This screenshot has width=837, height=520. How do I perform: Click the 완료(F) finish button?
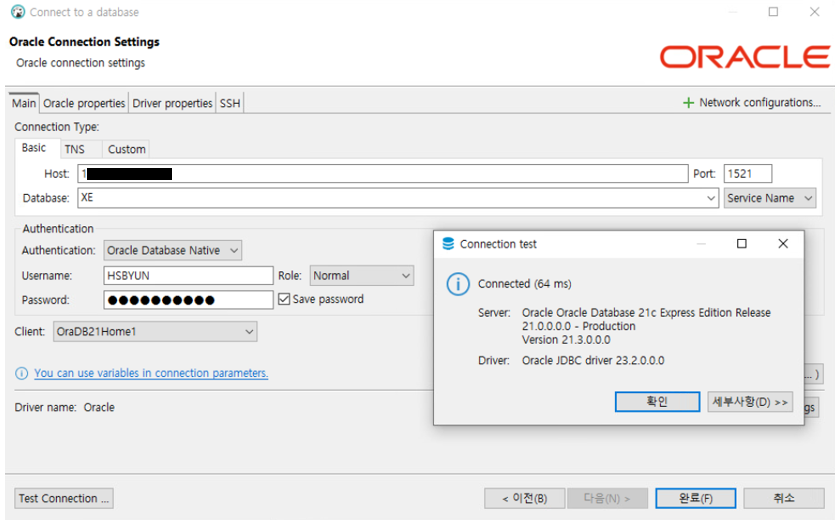click(x=696, y=499)
